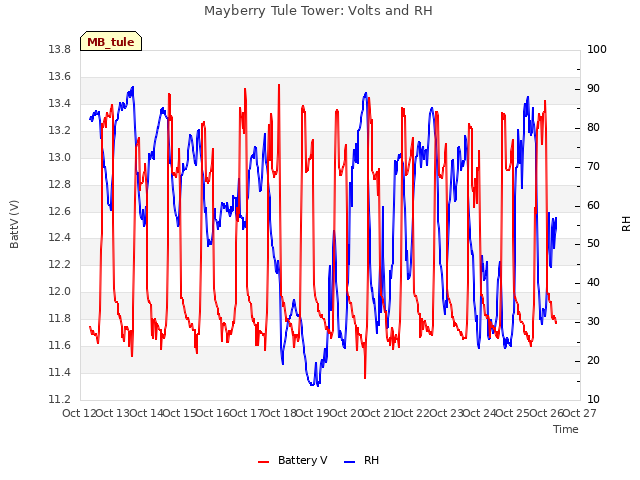Click the Oct 17 date label
The width and height of the screenshot is (640, 480).
pyautogui.click(x=246, y=413)
